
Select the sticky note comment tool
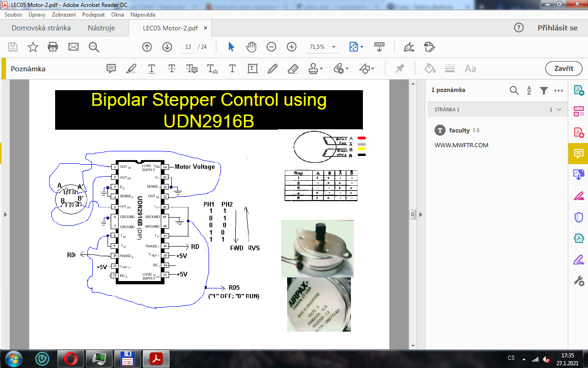(111, 69)
